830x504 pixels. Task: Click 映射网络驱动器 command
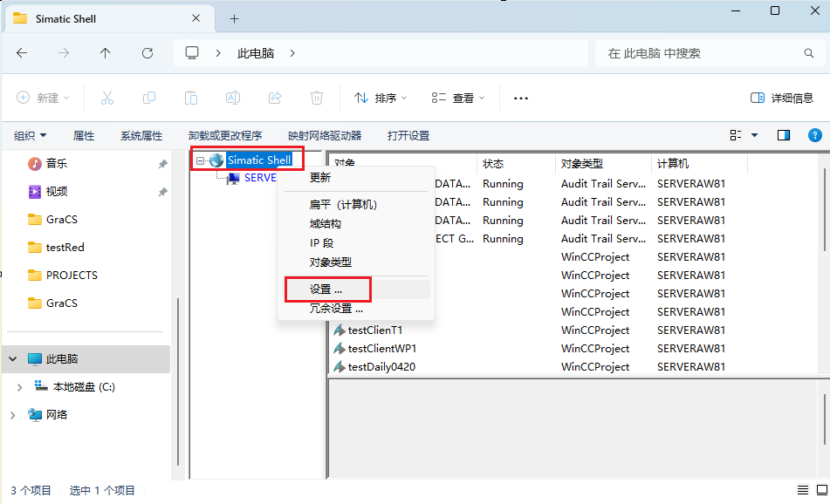point(325,136)
